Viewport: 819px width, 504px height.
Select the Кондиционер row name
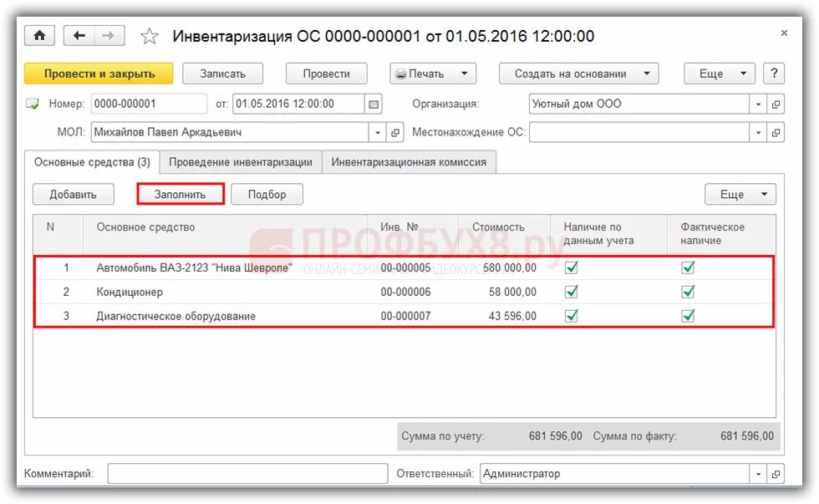(130, 292)
